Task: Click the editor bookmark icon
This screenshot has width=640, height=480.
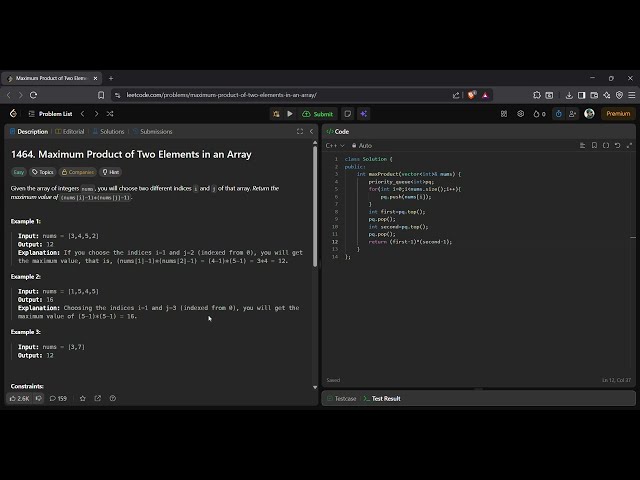Action: (x=594, y=146)
